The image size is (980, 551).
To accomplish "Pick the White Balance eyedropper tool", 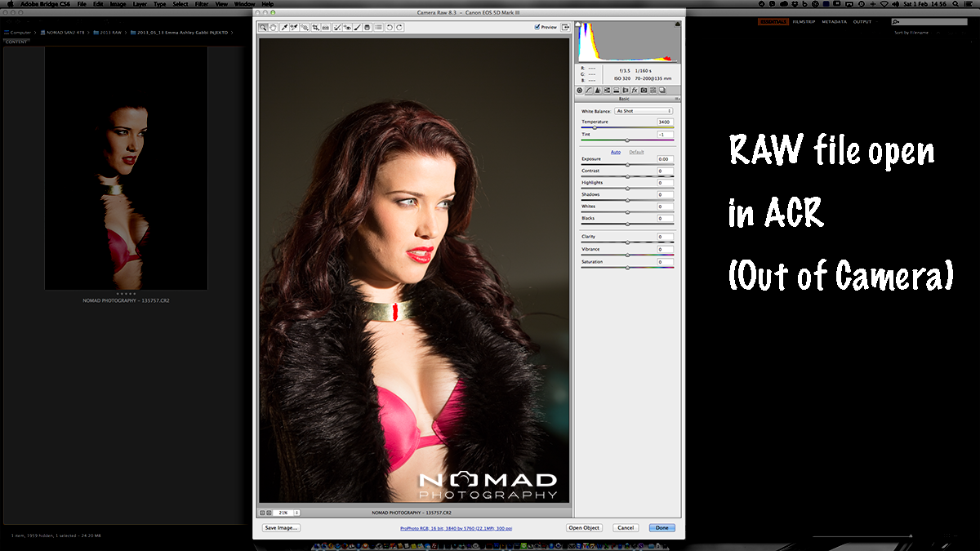I will coord(284,27).
